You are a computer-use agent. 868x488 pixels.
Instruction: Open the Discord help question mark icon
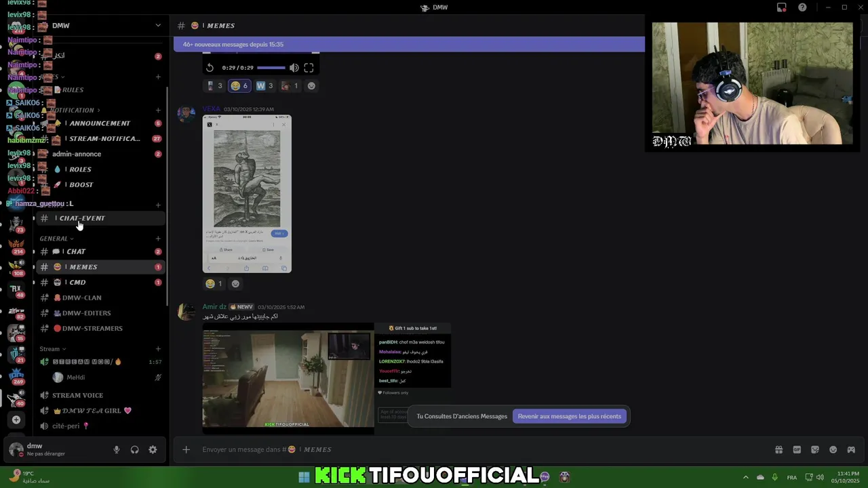tap(802, 7)
